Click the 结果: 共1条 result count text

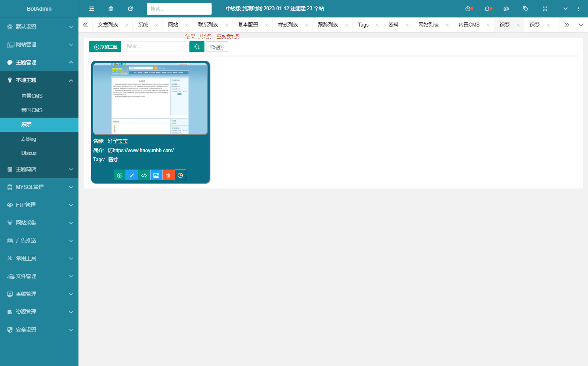212,36
